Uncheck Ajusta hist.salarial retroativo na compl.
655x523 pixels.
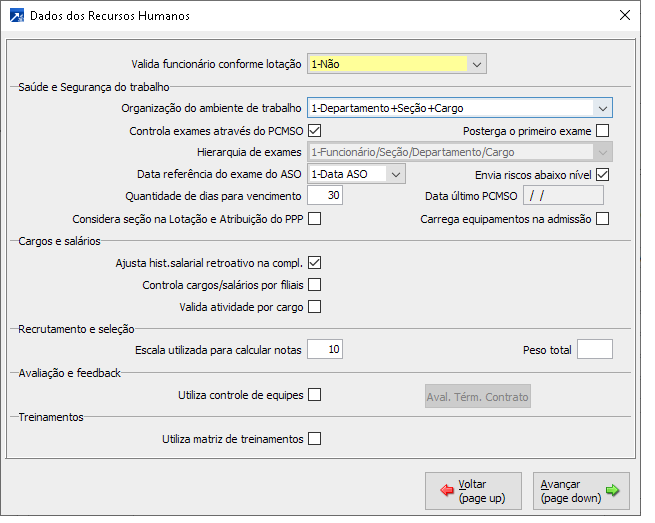coord(315,263)
